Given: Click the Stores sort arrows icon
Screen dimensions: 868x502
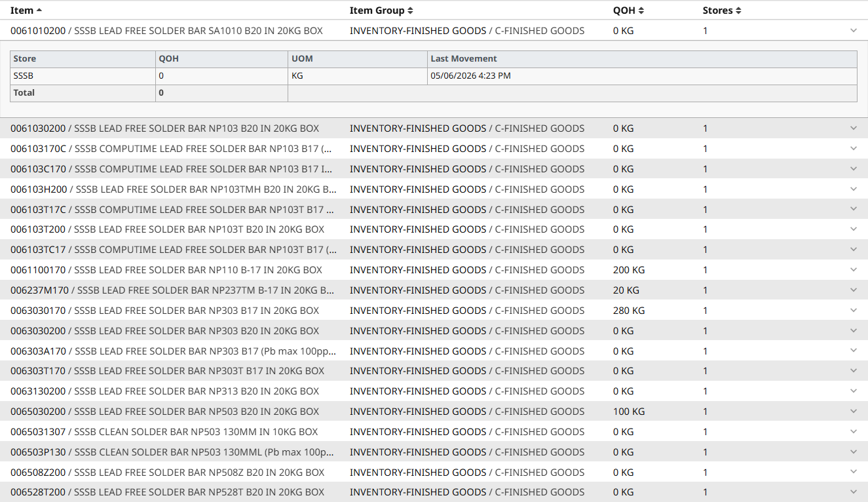Looking at the screenshot, I should [x=738, y=10].
